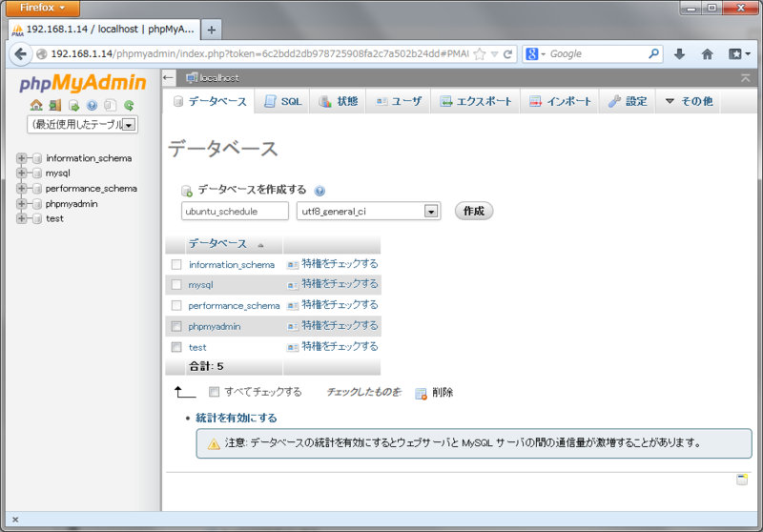Check the test database checkbox
763x532 pixels.
pyautogui.click(x=176, y=347)
